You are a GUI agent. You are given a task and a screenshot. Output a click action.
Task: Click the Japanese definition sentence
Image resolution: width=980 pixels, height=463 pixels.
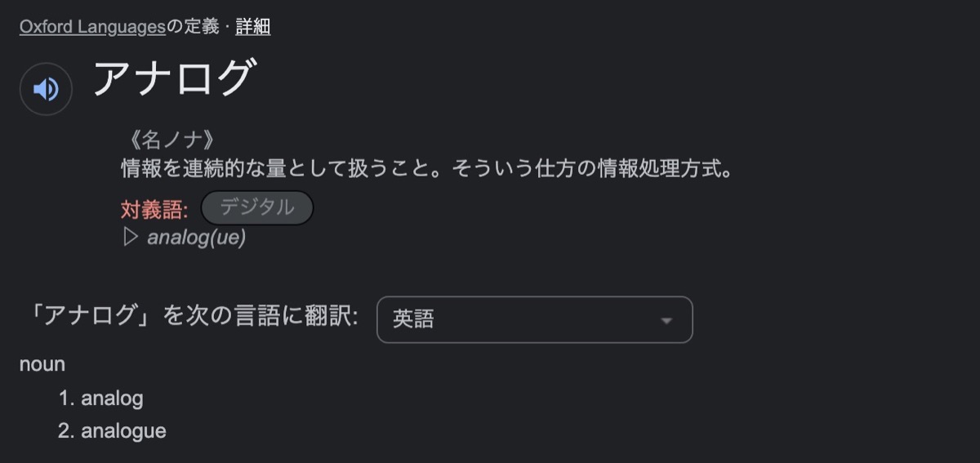pos(426,170)
